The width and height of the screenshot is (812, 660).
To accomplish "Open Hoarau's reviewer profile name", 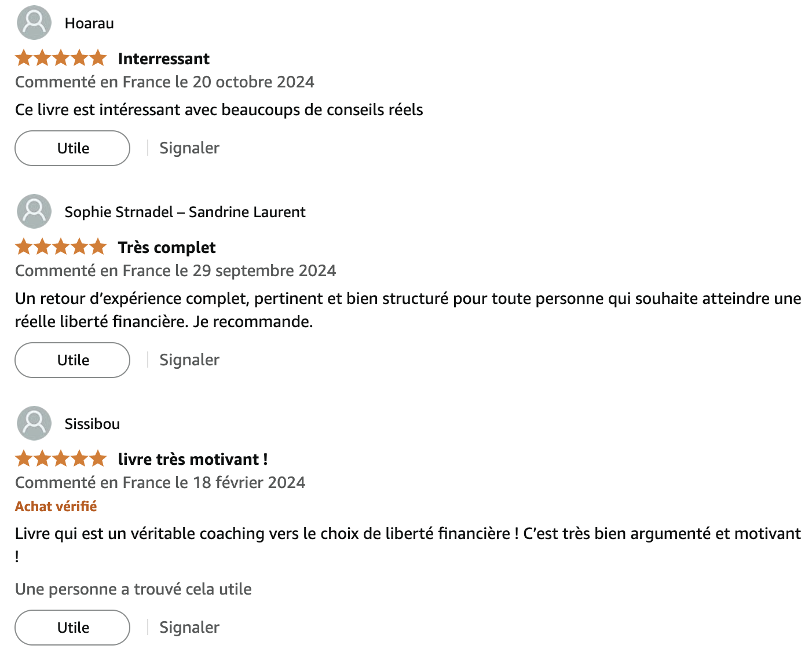I will [x=89, y=24].
